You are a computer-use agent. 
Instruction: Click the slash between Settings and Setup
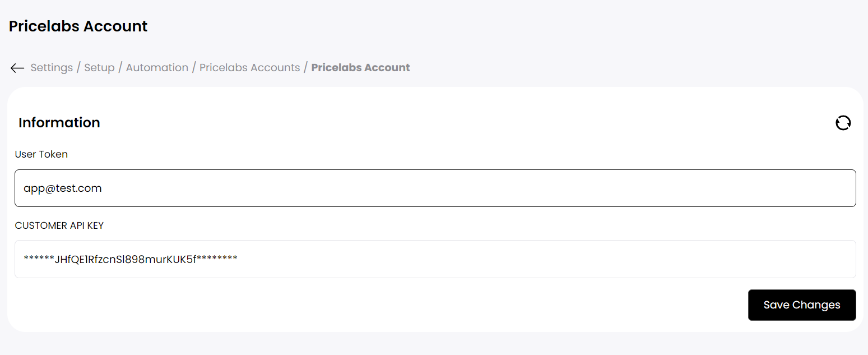click(79, 68)
